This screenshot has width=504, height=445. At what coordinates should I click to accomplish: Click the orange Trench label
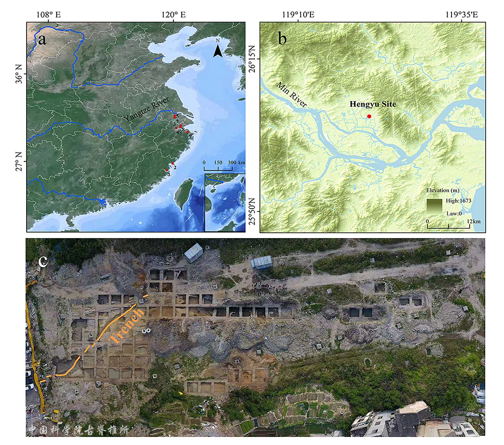(127, 326)
